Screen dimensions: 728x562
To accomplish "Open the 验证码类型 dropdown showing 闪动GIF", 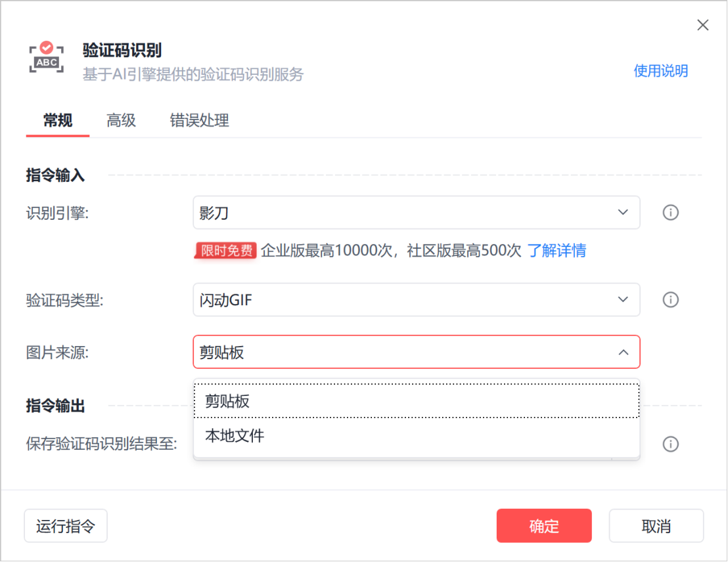I will pyautogui.click(x=416, y=300).
